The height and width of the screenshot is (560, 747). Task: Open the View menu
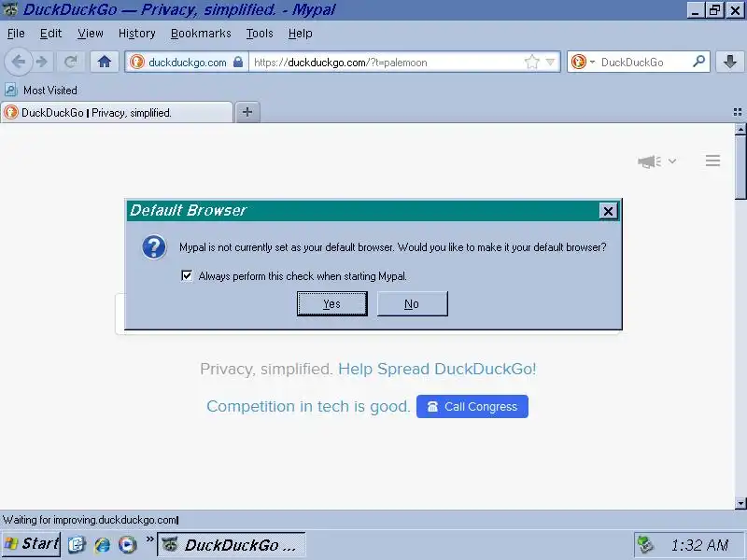(91, 34)
